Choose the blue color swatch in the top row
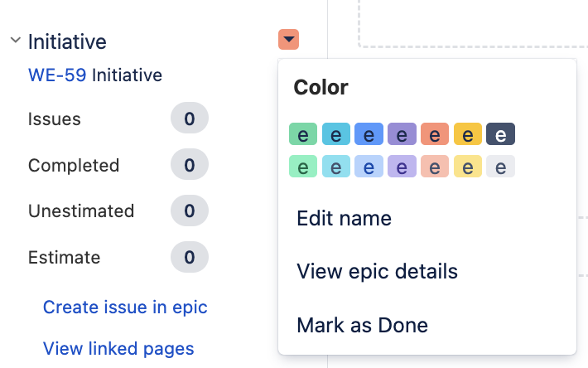 click(369, 134)
